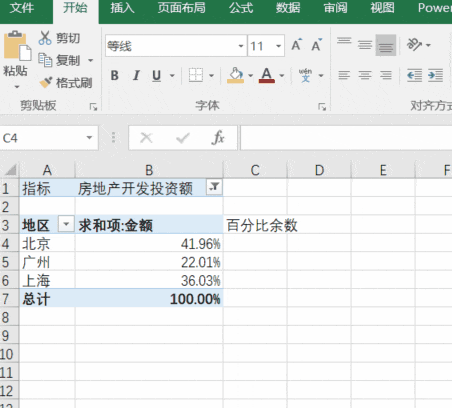
Task: Increase font size with large A icon
Action: [x=297, y=45]
